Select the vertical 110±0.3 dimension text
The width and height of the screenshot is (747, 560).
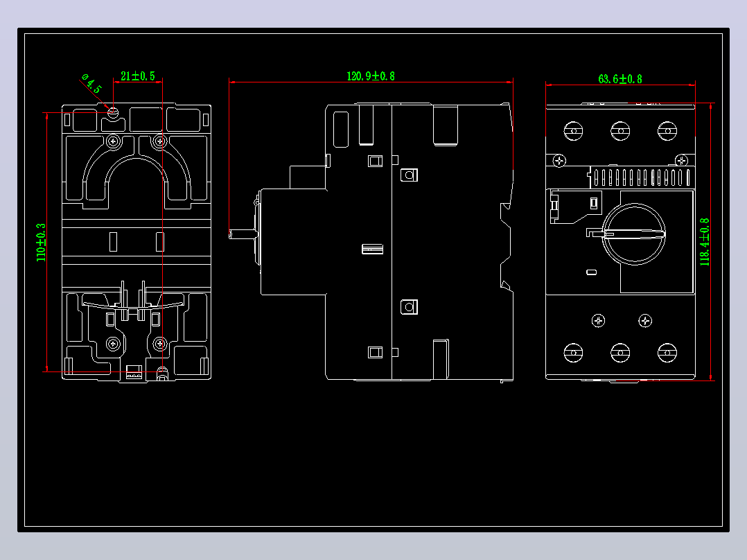[x=41, y=242]
